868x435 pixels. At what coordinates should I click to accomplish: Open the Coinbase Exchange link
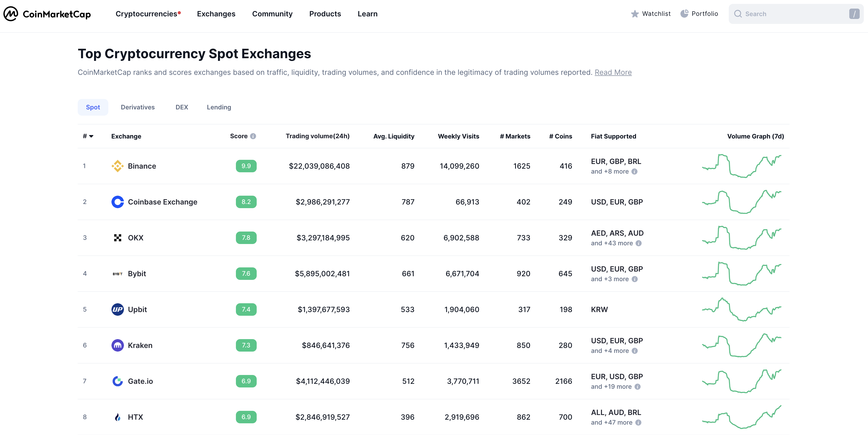coord(162,202)
